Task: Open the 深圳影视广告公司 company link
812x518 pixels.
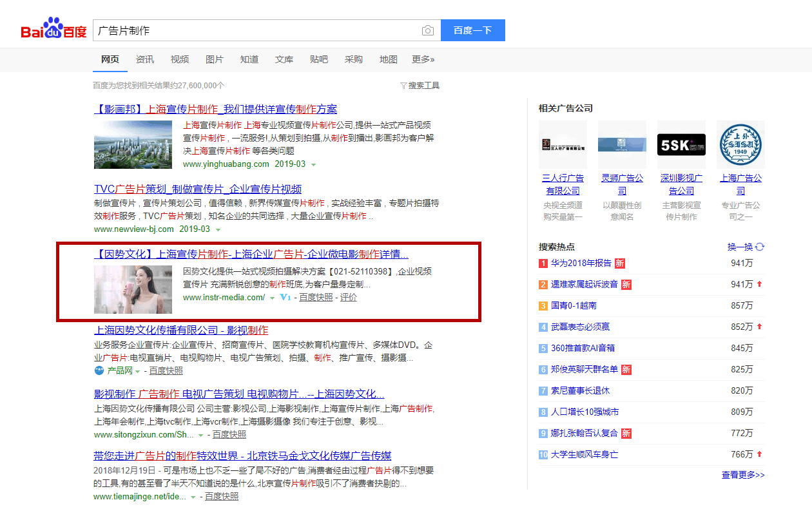Action: point(682,184)
